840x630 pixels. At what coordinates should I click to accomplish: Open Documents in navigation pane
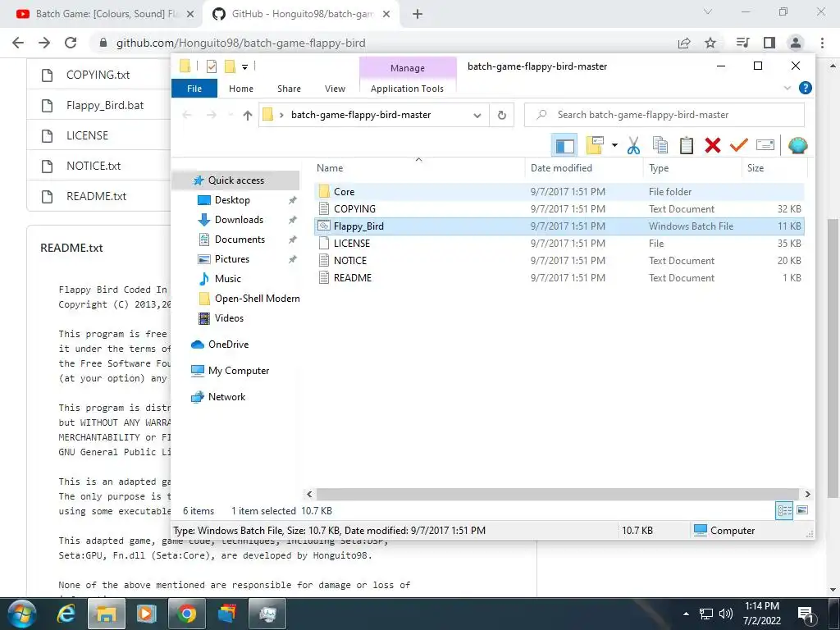240,240
